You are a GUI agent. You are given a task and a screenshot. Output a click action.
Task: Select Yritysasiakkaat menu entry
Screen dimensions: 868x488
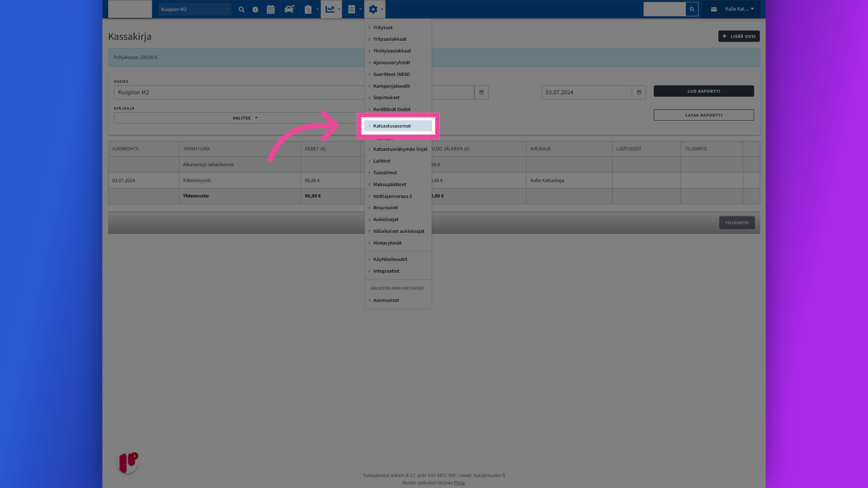click(390, 39)
